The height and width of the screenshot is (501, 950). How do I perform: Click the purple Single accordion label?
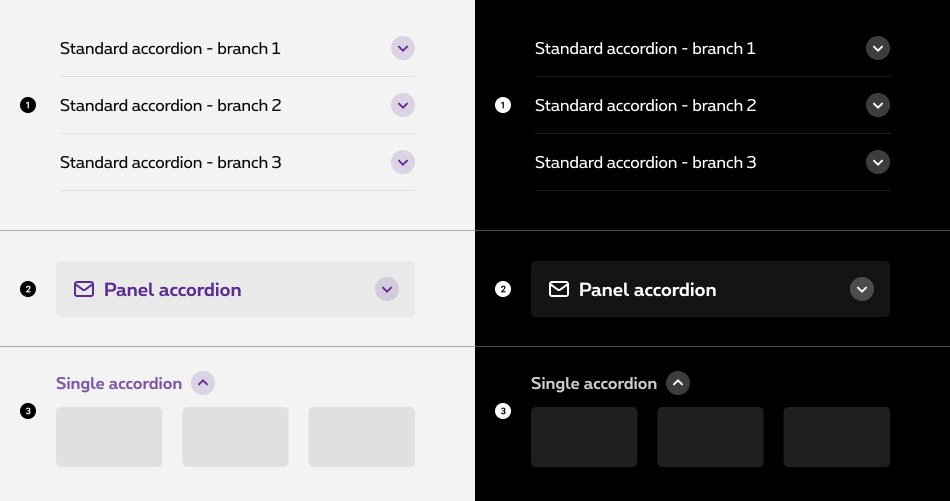point(119,383)
